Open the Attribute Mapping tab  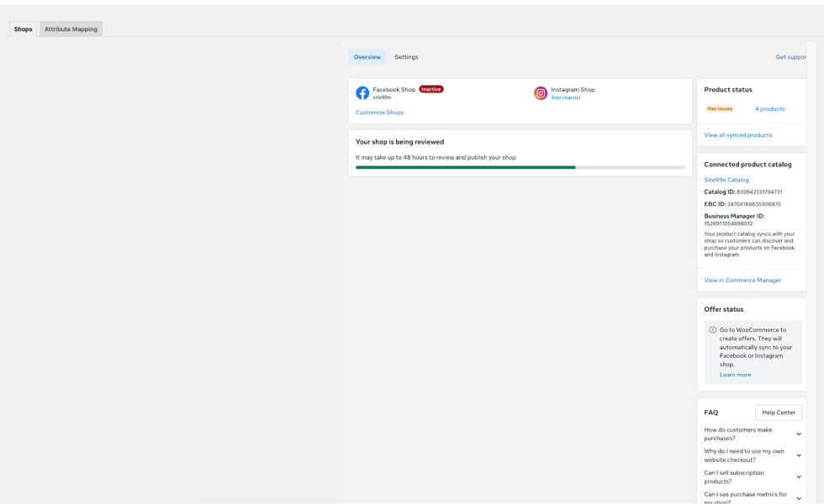(x=71, y=29)
